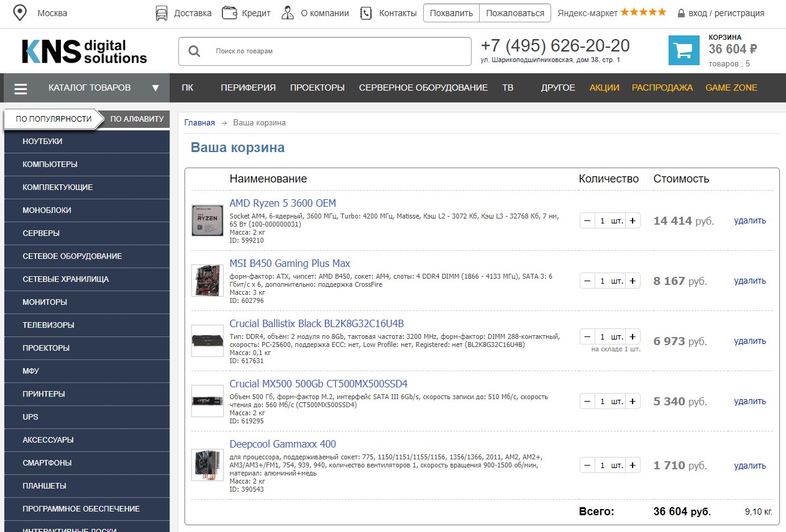Remove Deepcool Gammaxx 400 via удалить
This screenshot has height=532, width=786.
(750, 466)
